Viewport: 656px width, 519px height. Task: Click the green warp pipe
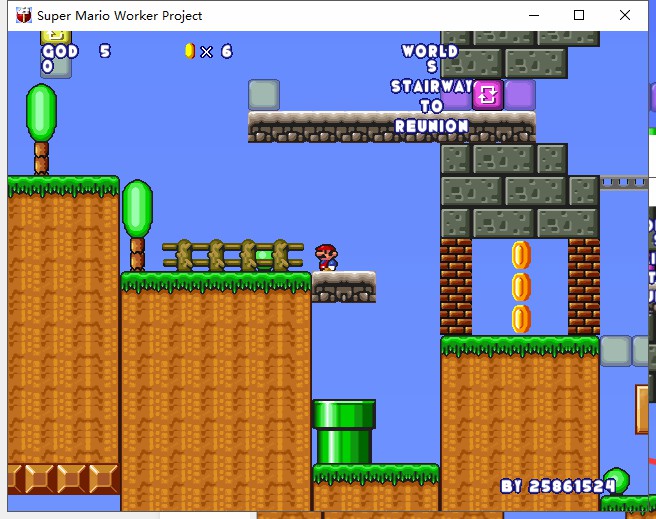344,432
